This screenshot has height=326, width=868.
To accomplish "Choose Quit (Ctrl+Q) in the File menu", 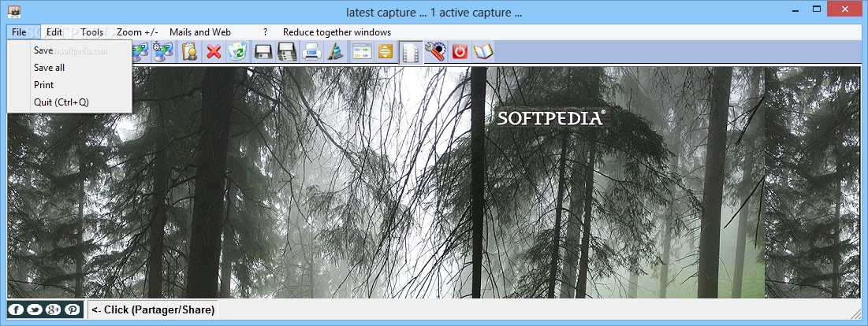I will (69, 102).
